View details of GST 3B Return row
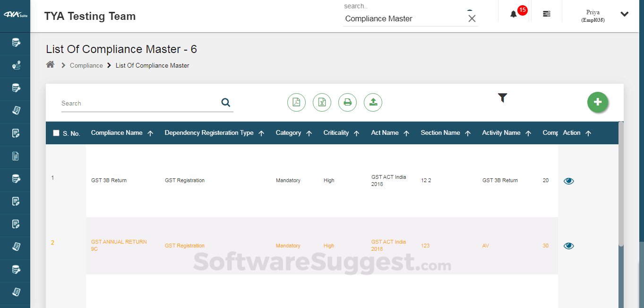Image resolution: width=644 pixels, height=308 pixels. (568, 181)
